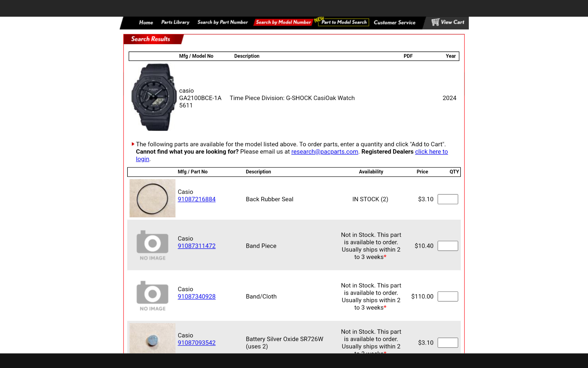This screenshot has width=588, height=368.
Task: Click the SR726W battery product image
Action: point(152,338)
